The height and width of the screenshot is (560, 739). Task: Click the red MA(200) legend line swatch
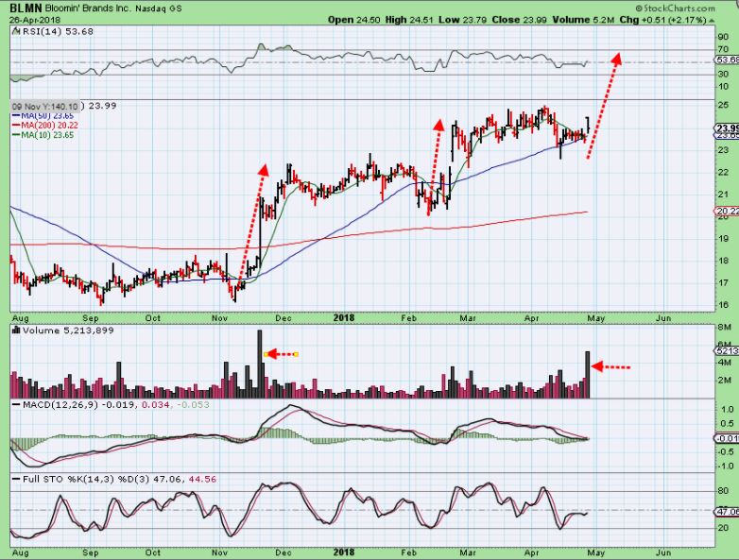coord(15,126)
